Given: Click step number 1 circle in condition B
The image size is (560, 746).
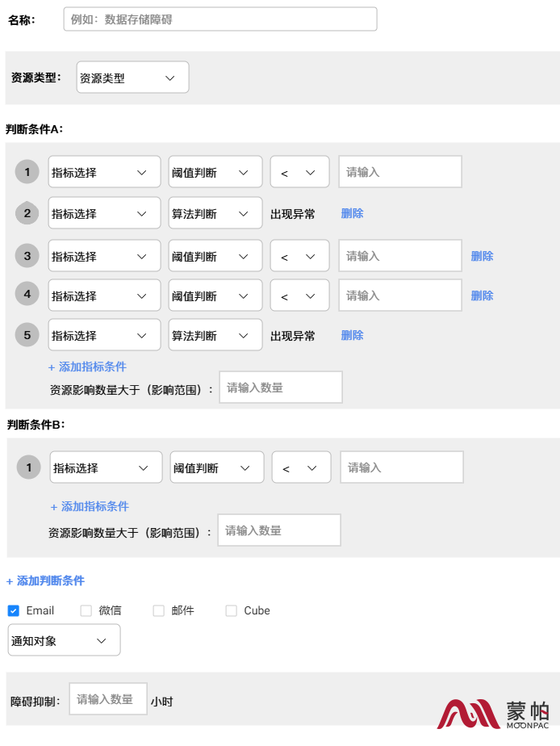Looking at the screenshot, I should (x=29, y=467).
